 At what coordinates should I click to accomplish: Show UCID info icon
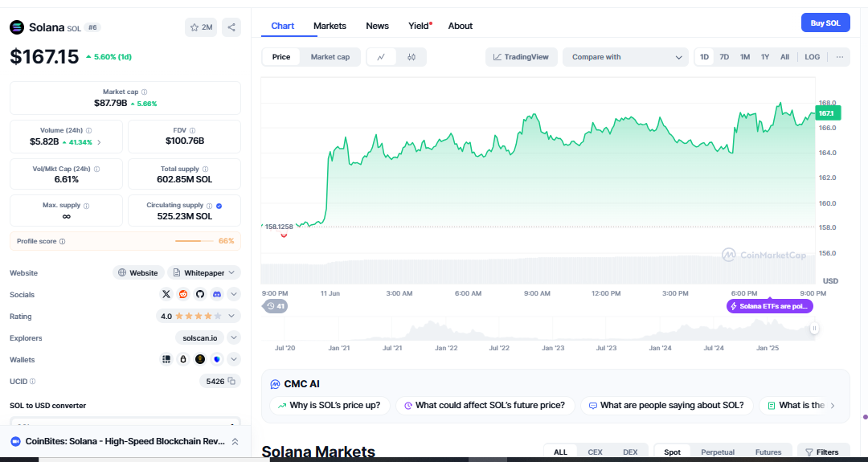[x=33, y=382]
